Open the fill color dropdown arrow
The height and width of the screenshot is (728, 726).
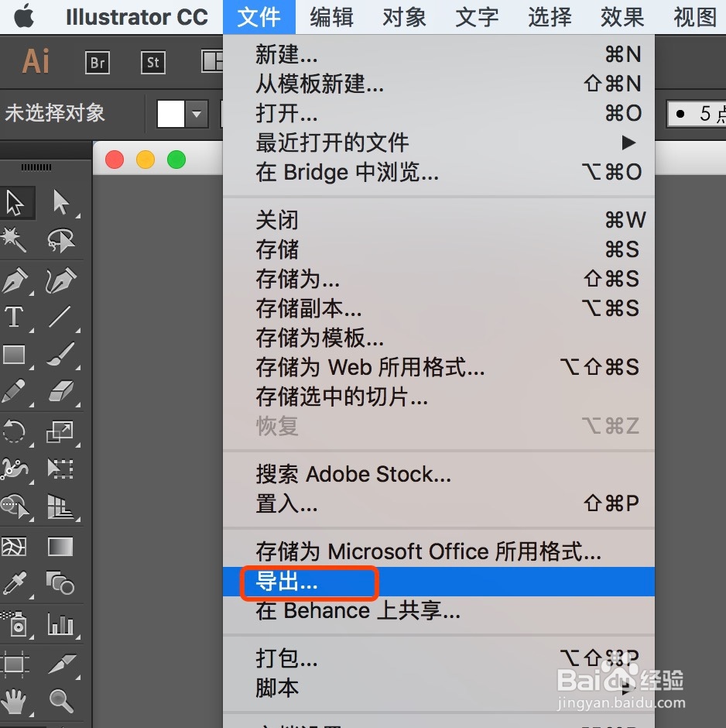click(197, 114)
